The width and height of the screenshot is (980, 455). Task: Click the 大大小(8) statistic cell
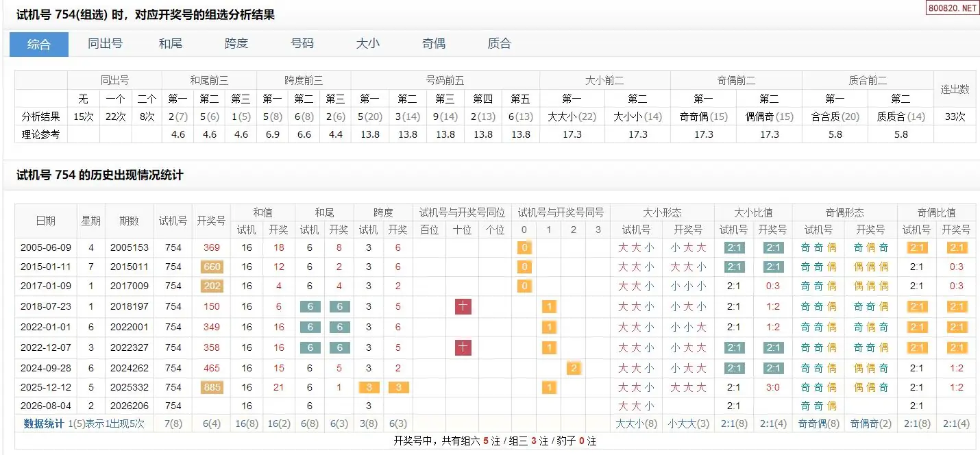click(x=637, y=423)
